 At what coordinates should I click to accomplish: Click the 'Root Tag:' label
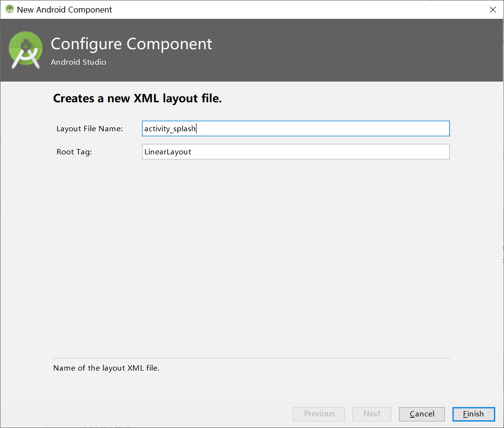tap(74, 152)
